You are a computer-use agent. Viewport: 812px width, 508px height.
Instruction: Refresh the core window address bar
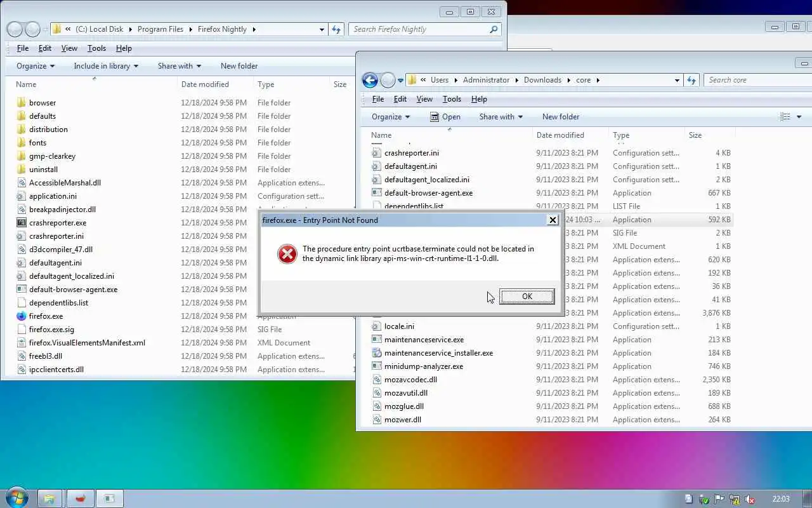[x=691, y=80]
